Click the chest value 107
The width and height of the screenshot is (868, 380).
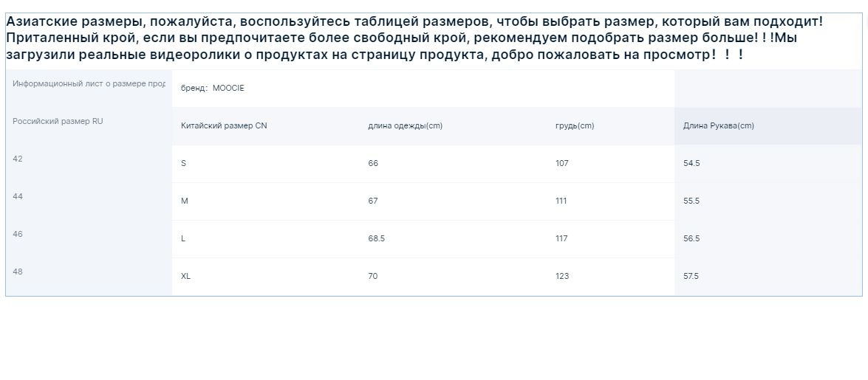coord(562,164)
